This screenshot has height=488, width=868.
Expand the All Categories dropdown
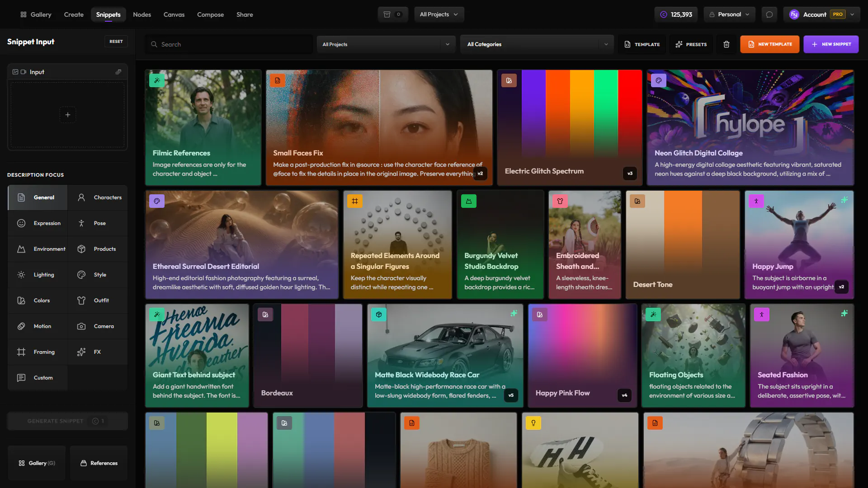click(x=538, y=44)
